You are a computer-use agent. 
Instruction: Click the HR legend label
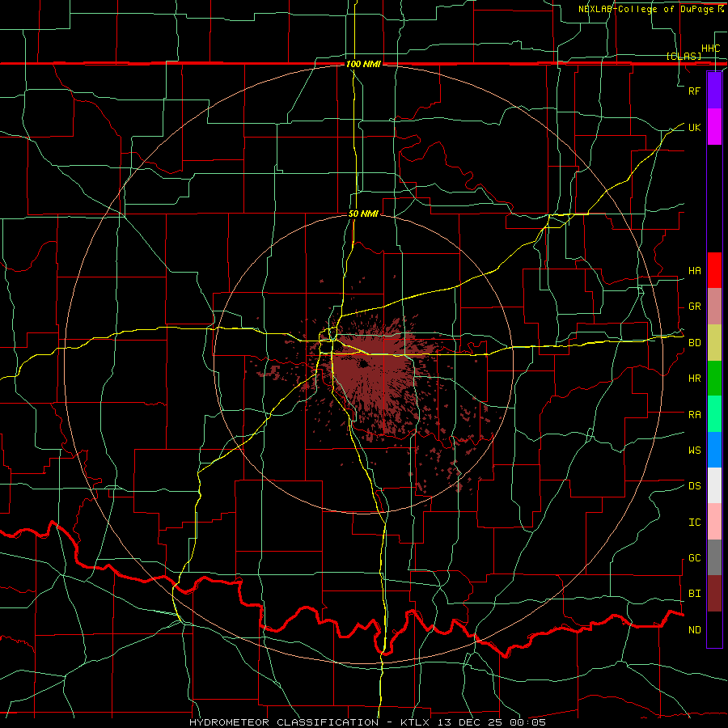point(694,379)
